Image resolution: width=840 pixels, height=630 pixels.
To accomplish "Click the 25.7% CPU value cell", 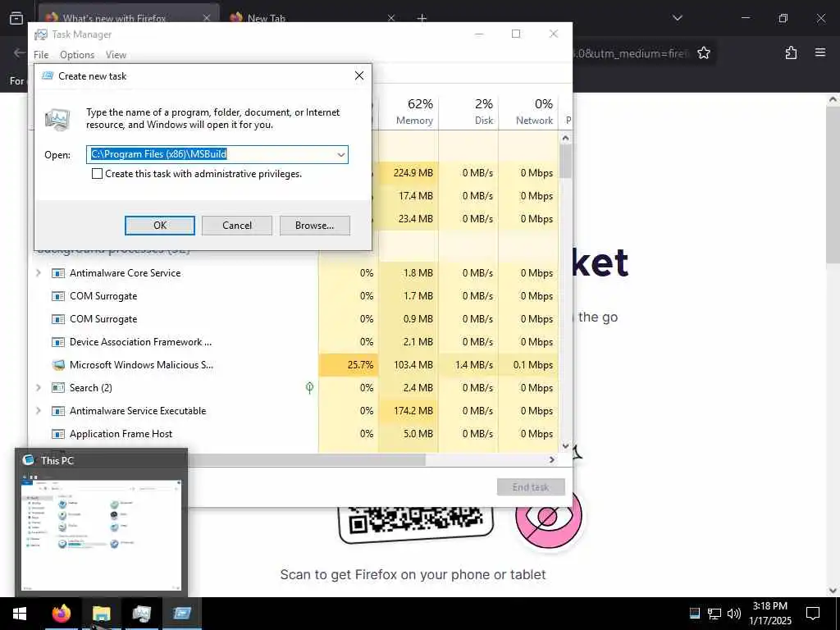I will coord(349,365).
